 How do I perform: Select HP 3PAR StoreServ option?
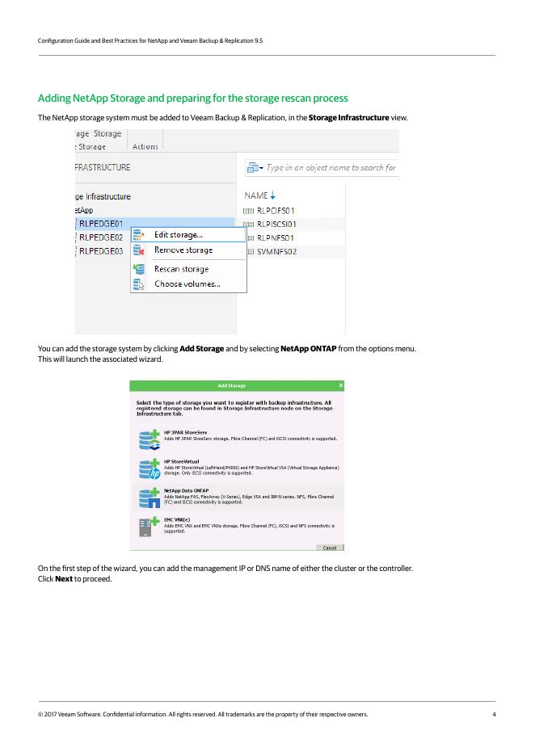point(237,439)
